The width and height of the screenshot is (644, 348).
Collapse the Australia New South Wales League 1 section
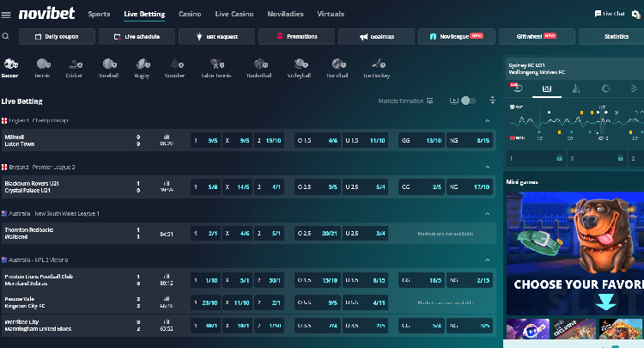click(488, 213)
